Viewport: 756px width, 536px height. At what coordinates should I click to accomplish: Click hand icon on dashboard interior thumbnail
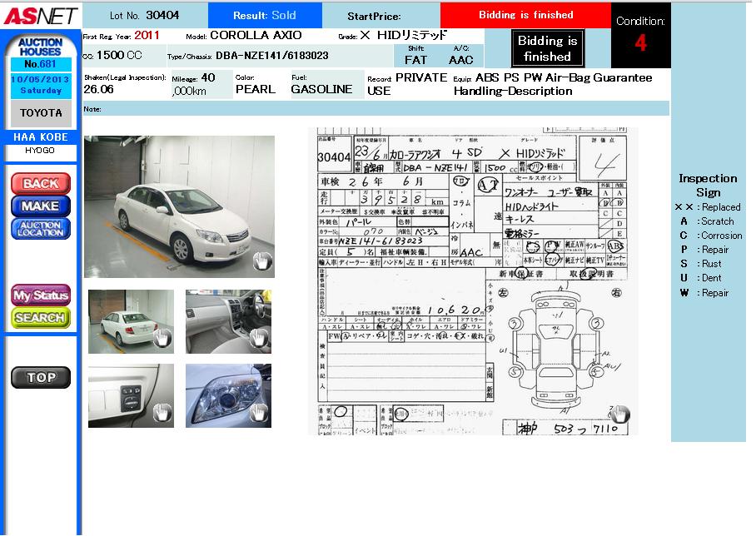[x=259, y=338]
